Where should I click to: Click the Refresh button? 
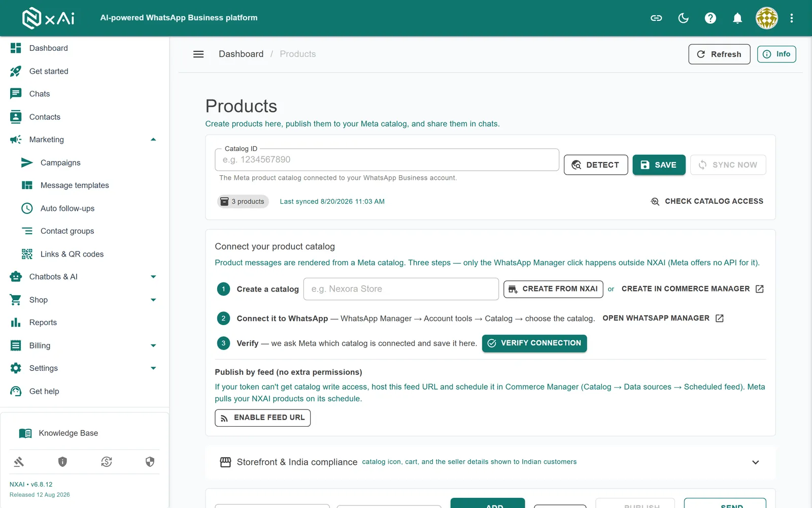point(719,54)
